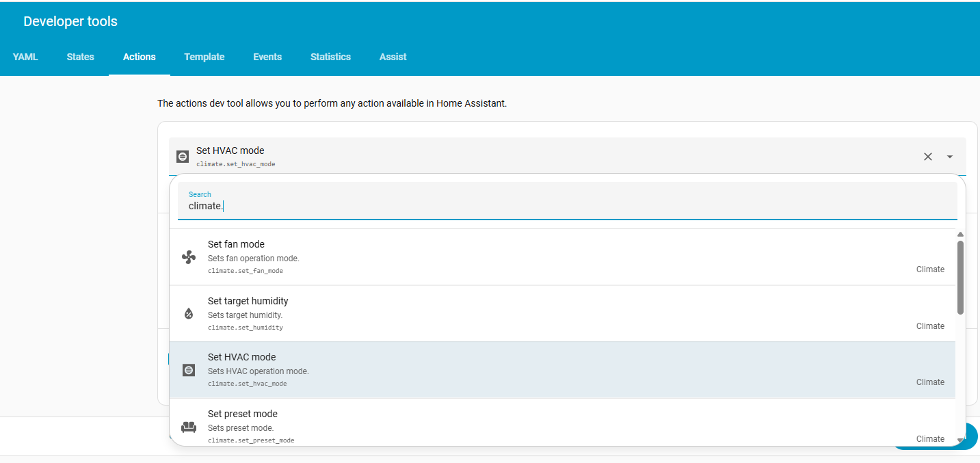Click the HVAC icon in the selected action field
This screenshot has height=463, width=980.
tap(182, 157)
